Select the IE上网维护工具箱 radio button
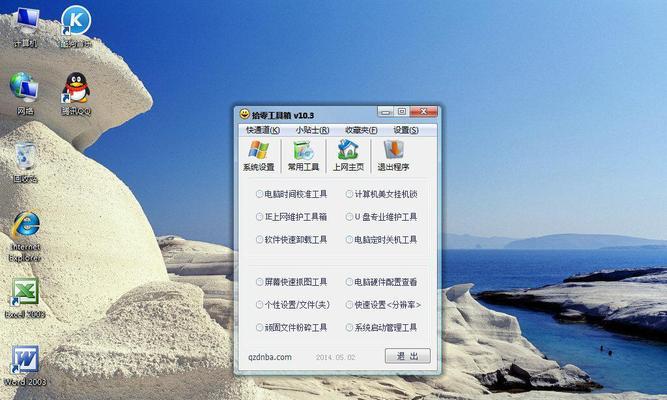This screenshot has height=400, width=667. [x=259, y=217]
